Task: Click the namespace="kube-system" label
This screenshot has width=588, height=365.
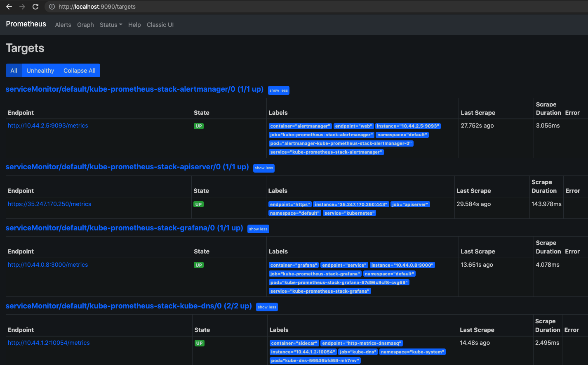Action: [413, 352]
